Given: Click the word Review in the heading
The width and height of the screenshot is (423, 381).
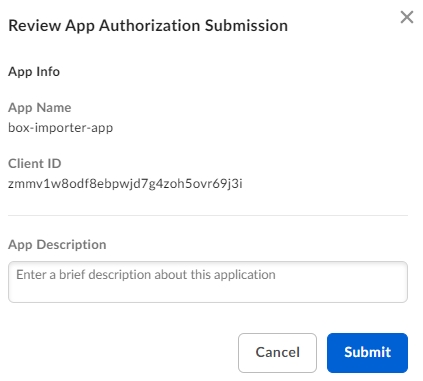Looking at the screenshot, I should click(35, 26).
